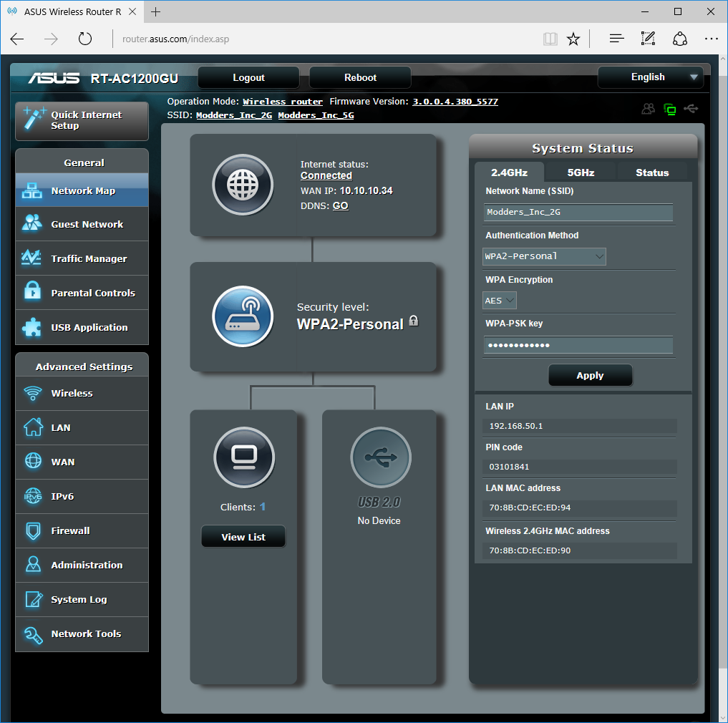Click the Network Tools wrench icon
Viewport: 728px width, 723px height.
33,634
